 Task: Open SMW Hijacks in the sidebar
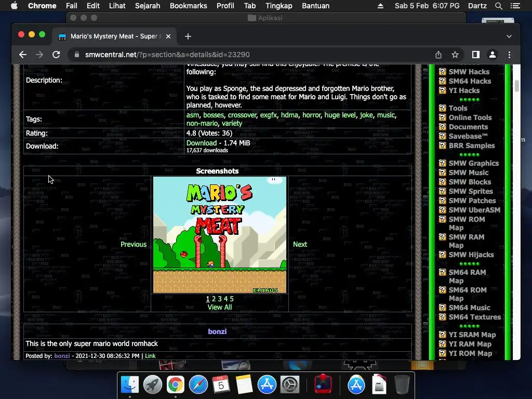(x=471, y=255)
